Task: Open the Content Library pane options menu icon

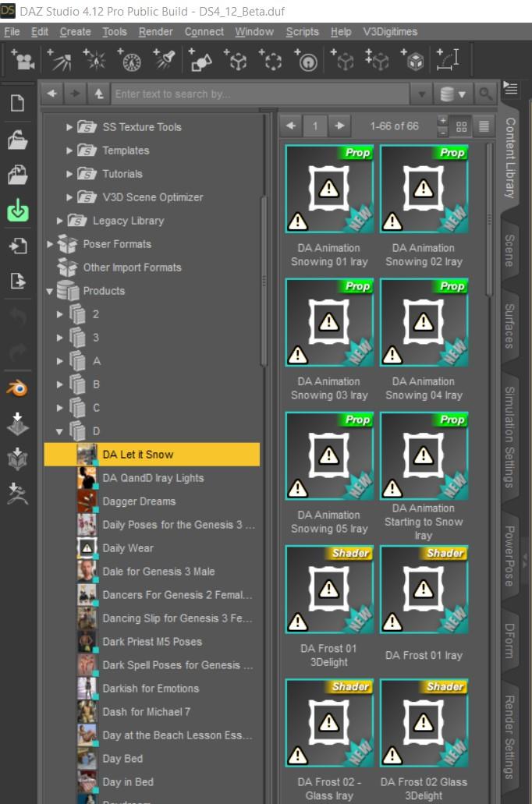Action: [510, 88]
